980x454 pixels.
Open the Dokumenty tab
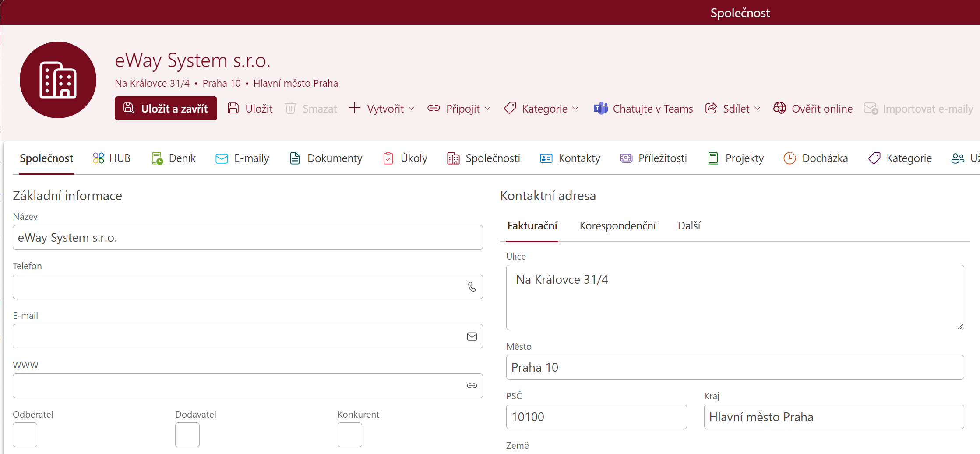[326, 158]
